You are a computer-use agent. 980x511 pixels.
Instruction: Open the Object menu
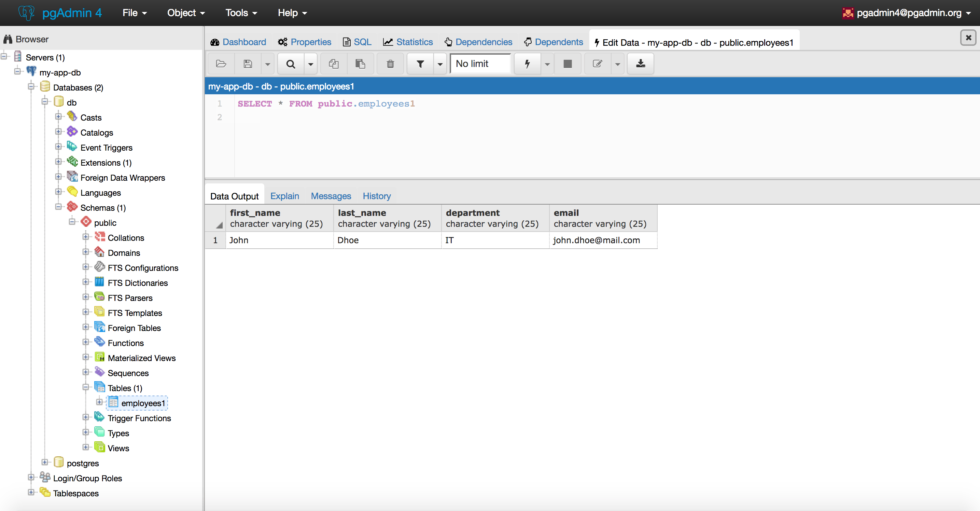point(186,13)
